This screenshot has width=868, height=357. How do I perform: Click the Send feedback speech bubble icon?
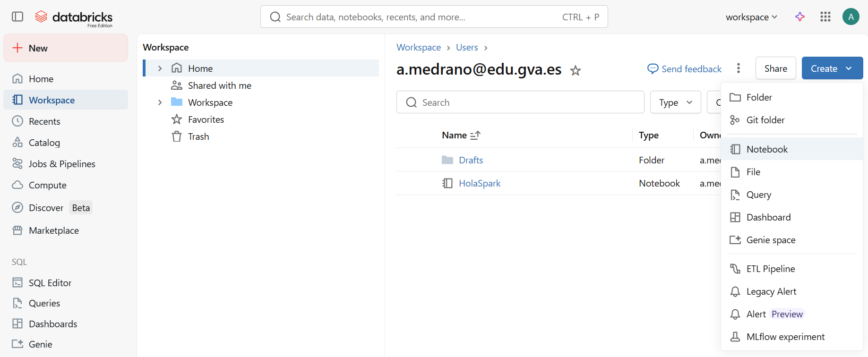click(x=653, y=69)
